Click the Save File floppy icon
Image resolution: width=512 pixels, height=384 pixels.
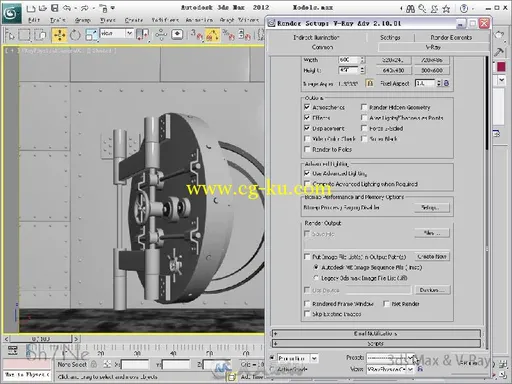[x=55, y=8]
